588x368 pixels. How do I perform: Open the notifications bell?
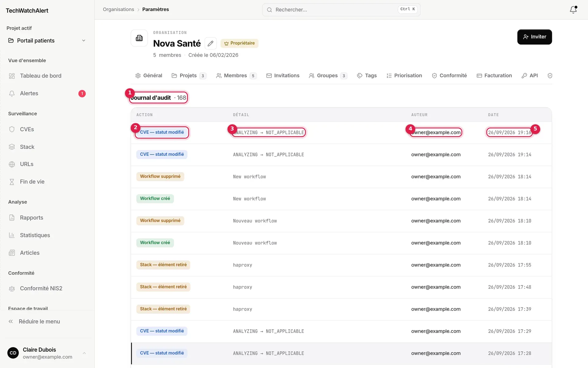click(x=573, y=10)
